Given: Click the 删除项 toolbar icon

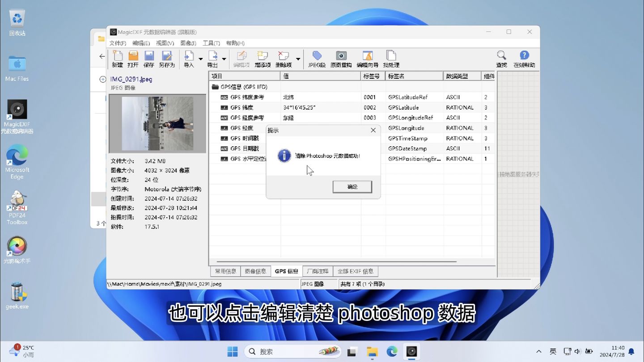Looking at the screenshot, I should [284, 59].
